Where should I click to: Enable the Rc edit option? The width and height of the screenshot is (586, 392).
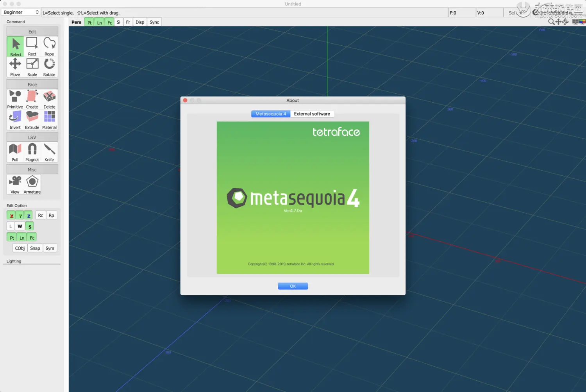[x=41, y=216]
